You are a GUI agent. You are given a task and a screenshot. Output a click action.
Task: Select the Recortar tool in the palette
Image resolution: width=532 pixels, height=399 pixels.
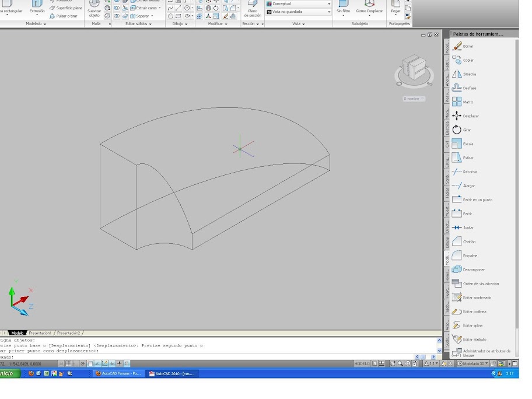coord(471,171)
